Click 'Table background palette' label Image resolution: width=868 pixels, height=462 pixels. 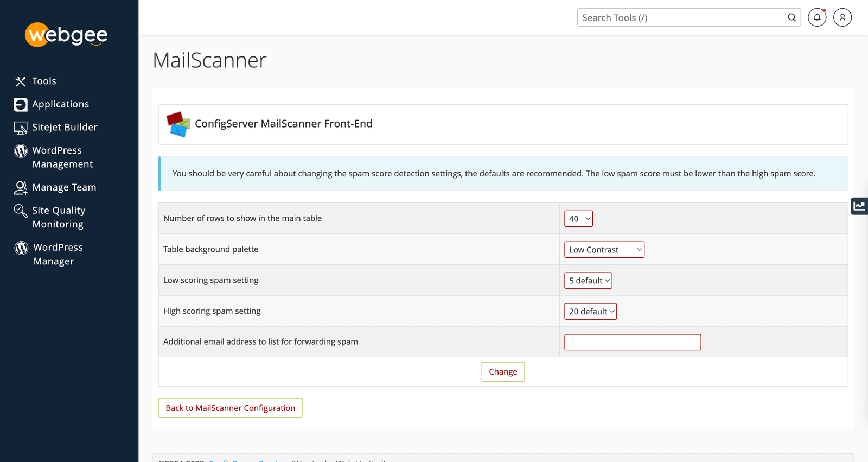[x=211, y=249]
